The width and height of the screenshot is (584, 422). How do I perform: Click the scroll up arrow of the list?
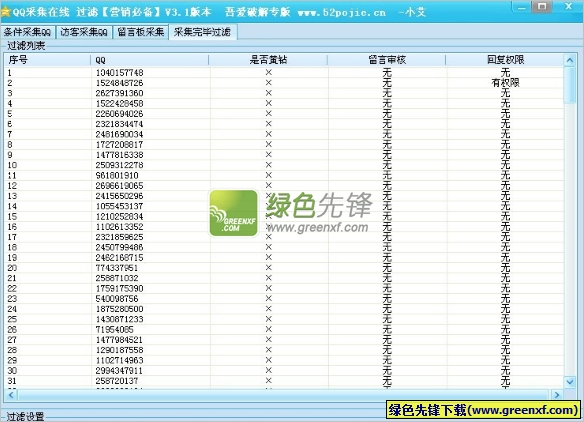coord(569,60)
